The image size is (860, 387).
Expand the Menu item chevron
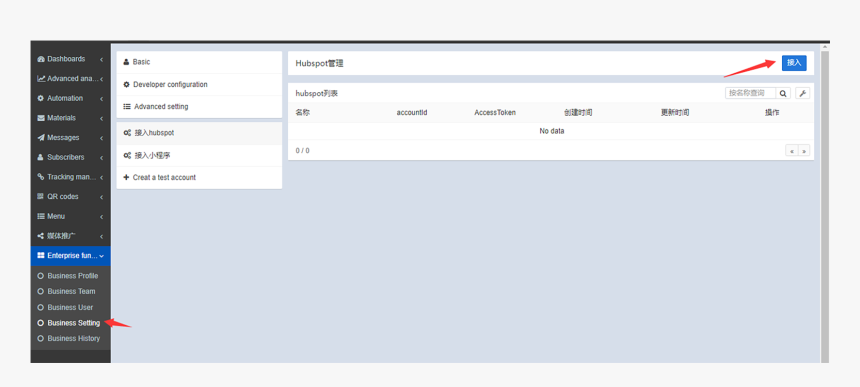tap(101, 217)
